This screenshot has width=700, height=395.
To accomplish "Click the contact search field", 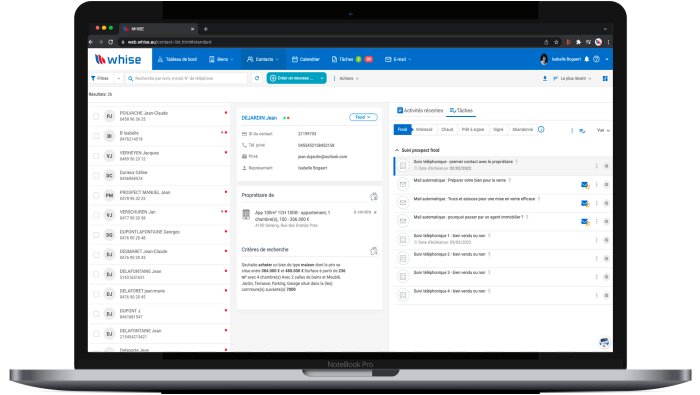I will tap(186, 78).
